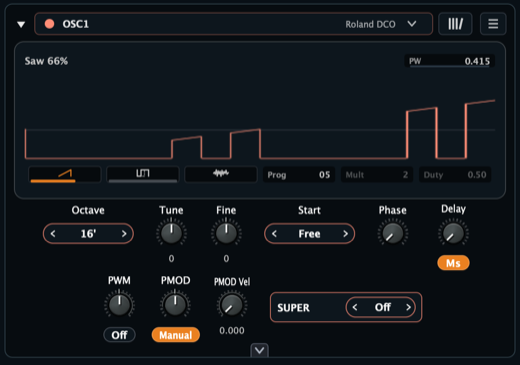Select next Start mode
The image size is (520, 365).
[345, 234]
